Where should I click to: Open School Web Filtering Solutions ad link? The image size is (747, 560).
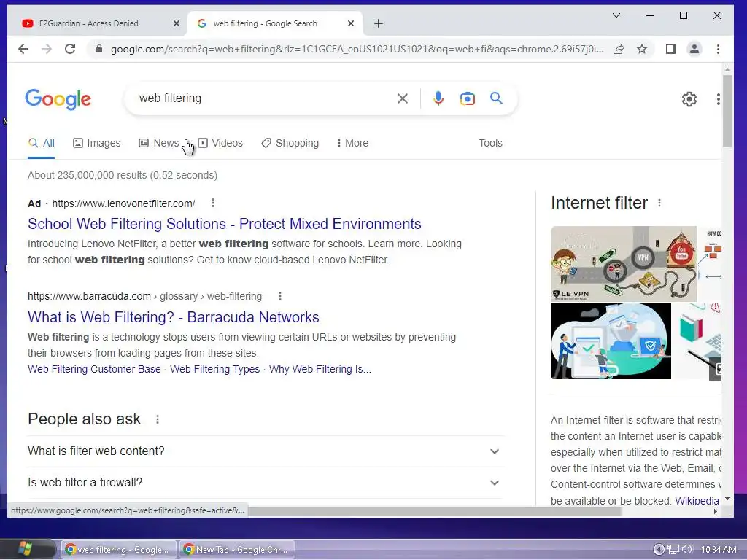click(225, 224)
